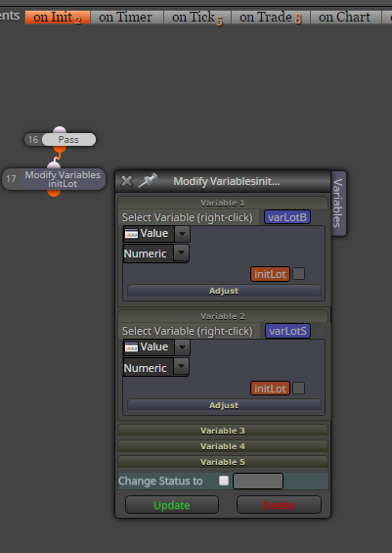Viewport: 392px width, 553px height.
Task: Click the Change Status to input field
Action: 258,481
